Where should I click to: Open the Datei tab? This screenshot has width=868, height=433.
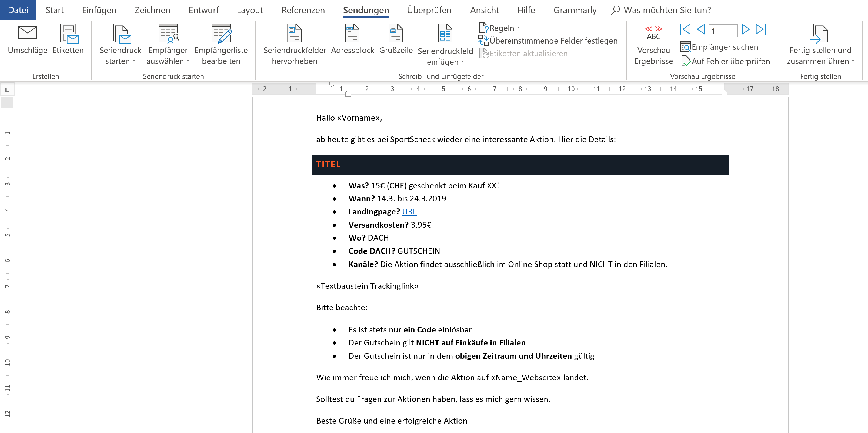tap(18, 10)
